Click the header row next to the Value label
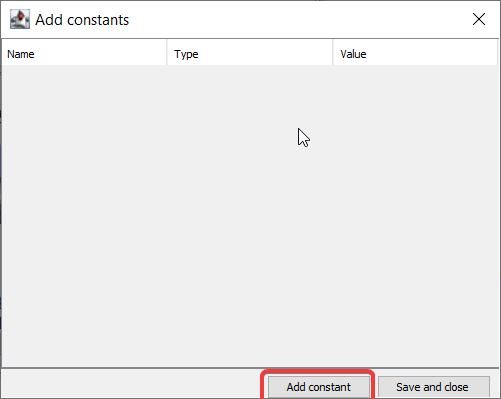The image size is (501, 399). [x=432, y=53]
